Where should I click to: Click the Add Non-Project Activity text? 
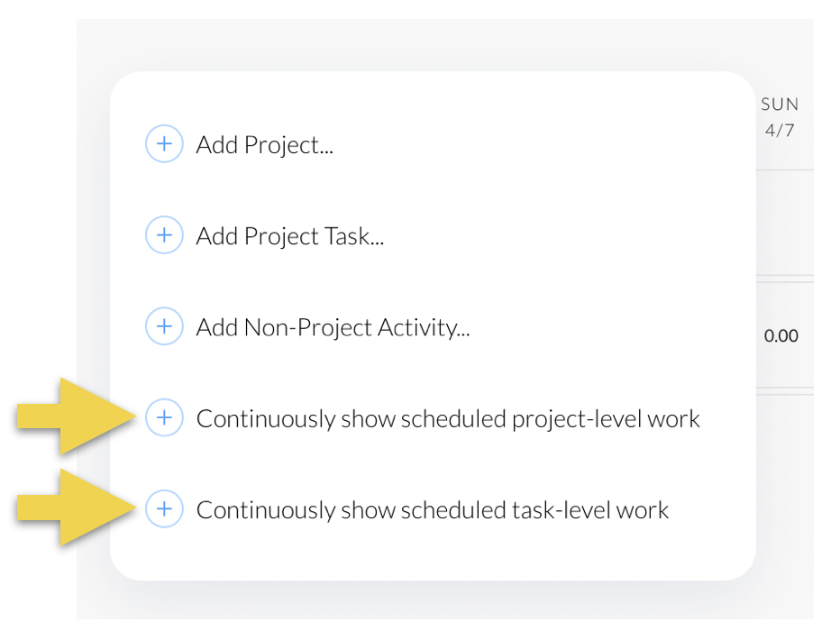pos(332,326)
